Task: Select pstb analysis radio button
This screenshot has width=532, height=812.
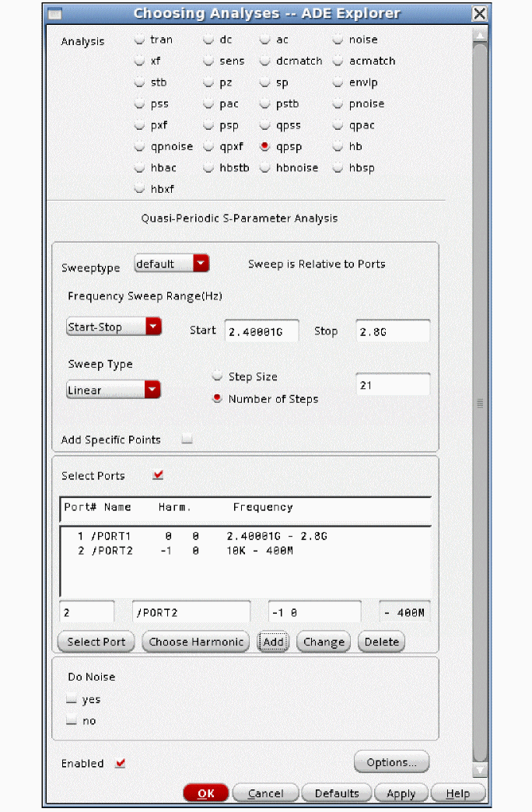Action: (x=264, y=103)
